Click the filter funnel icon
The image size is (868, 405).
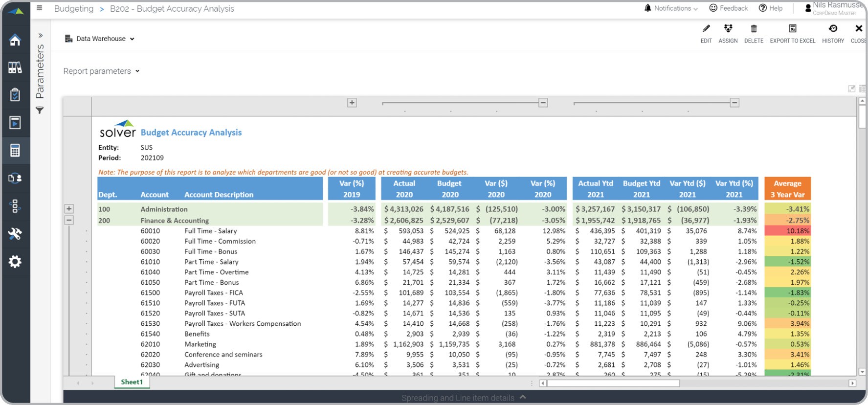(x=40, y=111)
